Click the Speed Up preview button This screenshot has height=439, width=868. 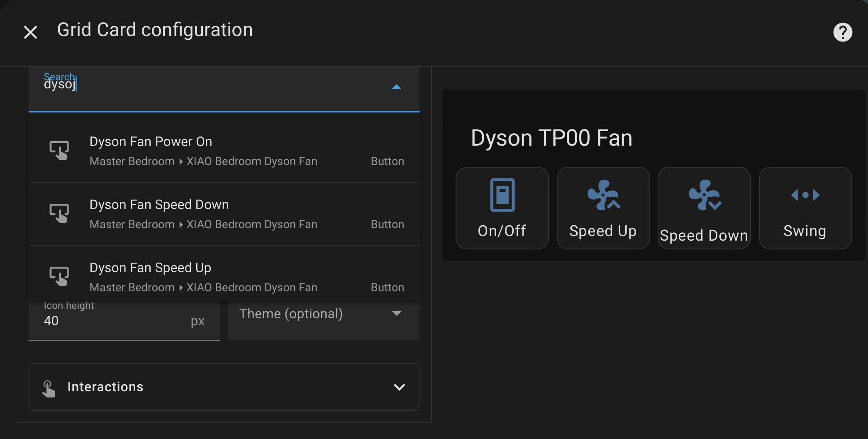pyautogui.click(x=603, y=208)
